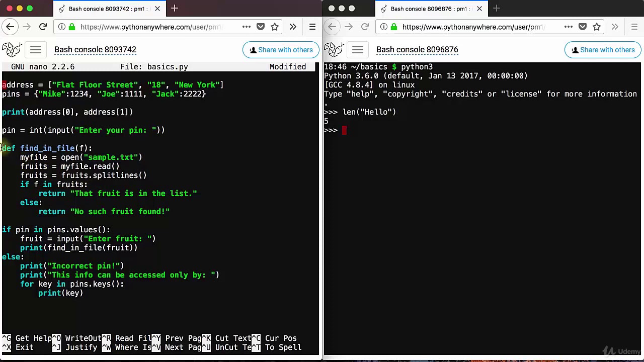The width and height of the screenshot is (644, 362).
Task: Close Bash console 8093742 tab
Action: [x=157, y=9]
